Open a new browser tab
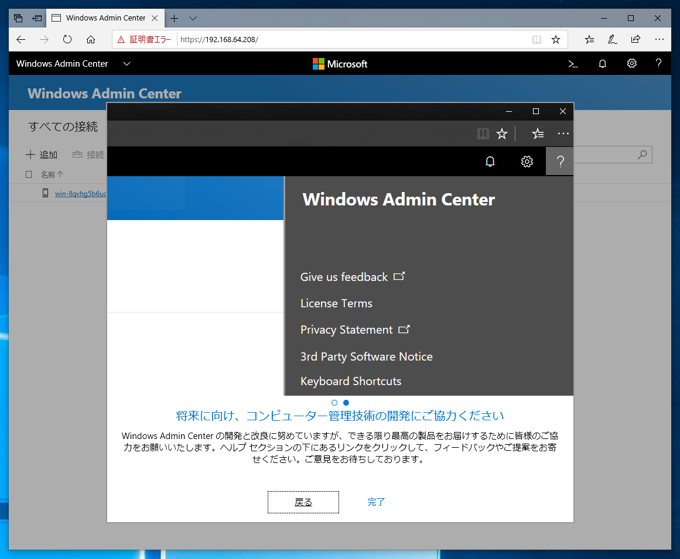This screenshot has height=559, width=680. [174, 18]
